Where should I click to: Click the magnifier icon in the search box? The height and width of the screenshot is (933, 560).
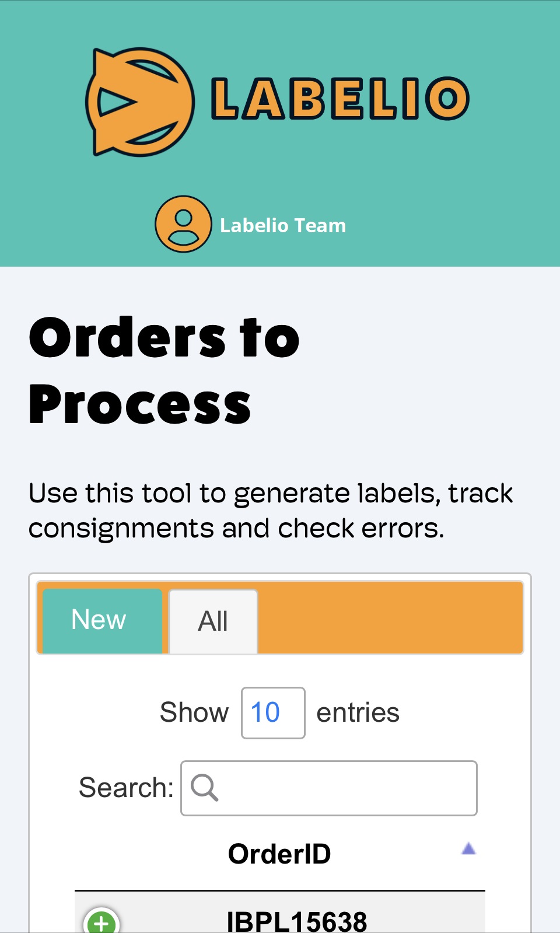tap(205, 788)
